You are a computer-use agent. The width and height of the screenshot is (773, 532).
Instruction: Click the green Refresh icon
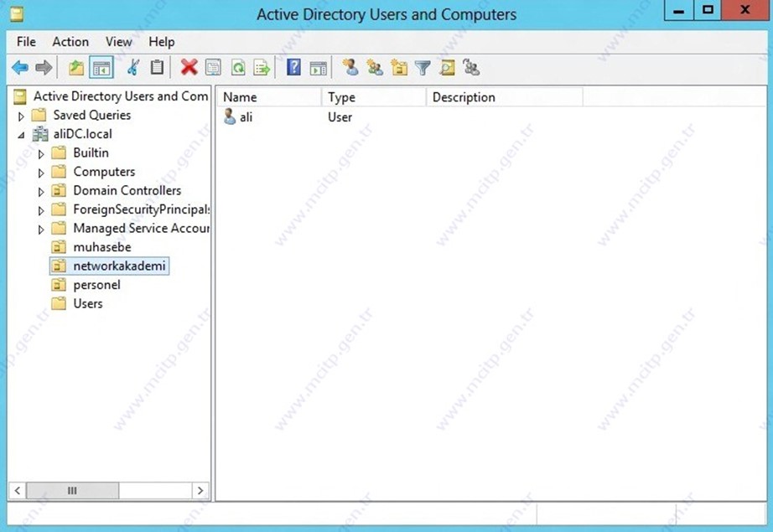click(238, 68)
